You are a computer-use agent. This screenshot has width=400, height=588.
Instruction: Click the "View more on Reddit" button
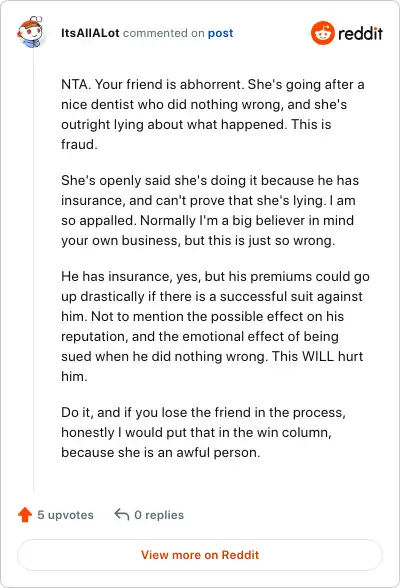click(200, 555)
